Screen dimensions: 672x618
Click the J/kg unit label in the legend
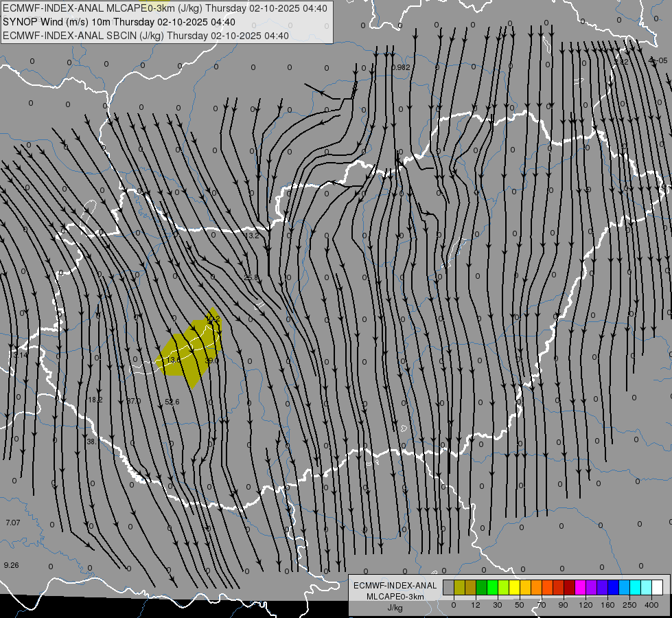[x=395, y=608]
